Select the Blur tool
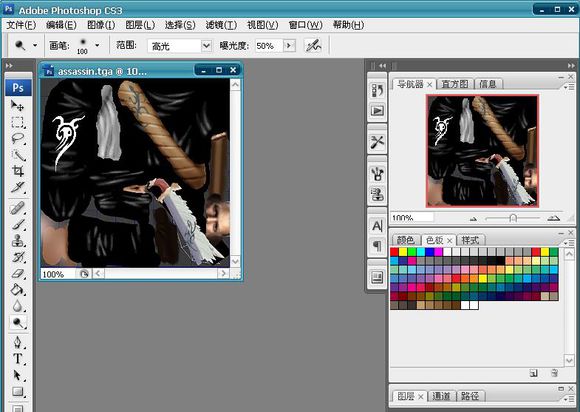Image resolution: width=580 pixels, height=412 pixels. tap(17, 306)
